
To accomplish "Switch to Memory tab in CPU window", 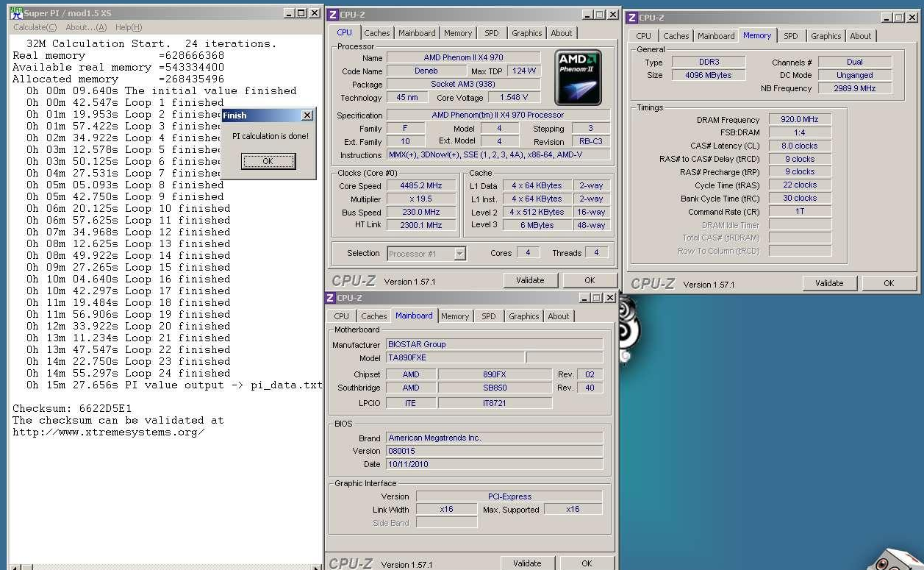I will pyautogui.click(x=458, y=33).
